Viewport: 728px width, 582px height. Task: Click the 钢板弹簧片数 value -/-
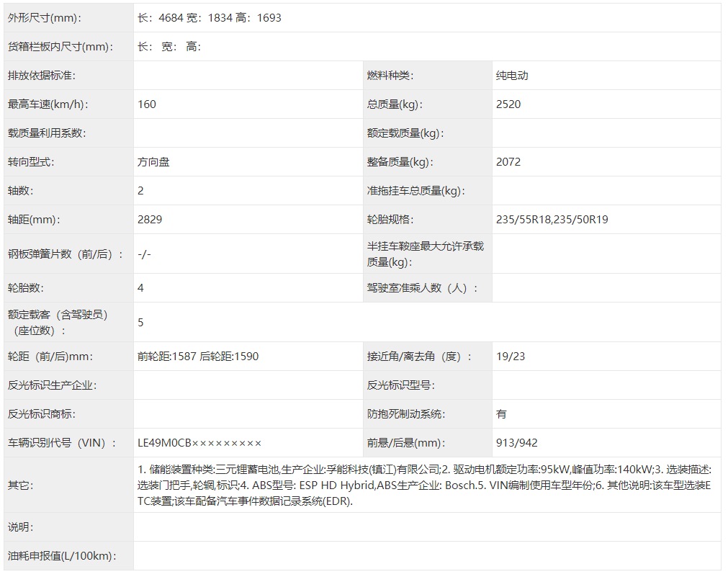pyautogui.click(x=144, y=254)
